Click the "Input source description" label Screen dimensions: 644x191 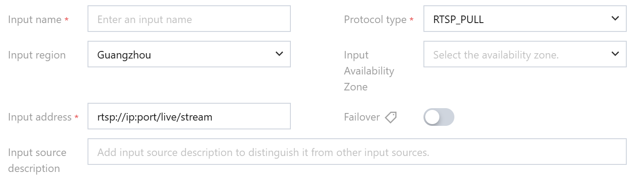(x=37, y=160)
